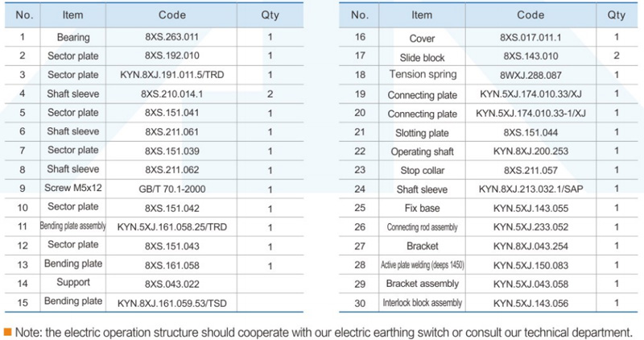Select the Slotting plate item

(x=422, y=132)
